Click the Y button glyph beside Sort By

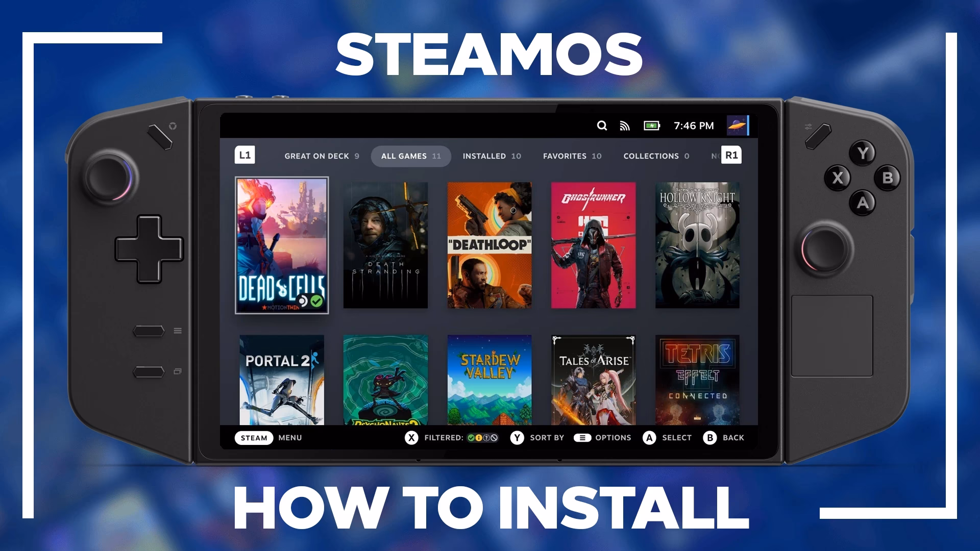[517, 438]
